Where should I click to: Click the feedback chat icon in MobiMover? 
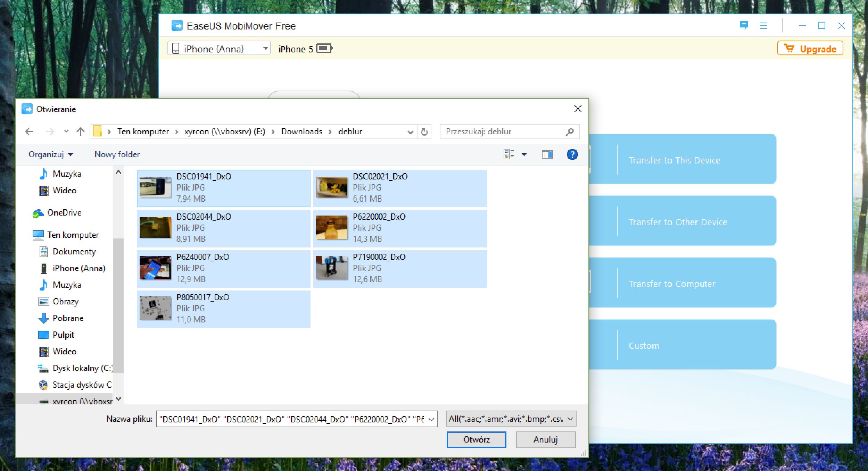pos(744,25)
